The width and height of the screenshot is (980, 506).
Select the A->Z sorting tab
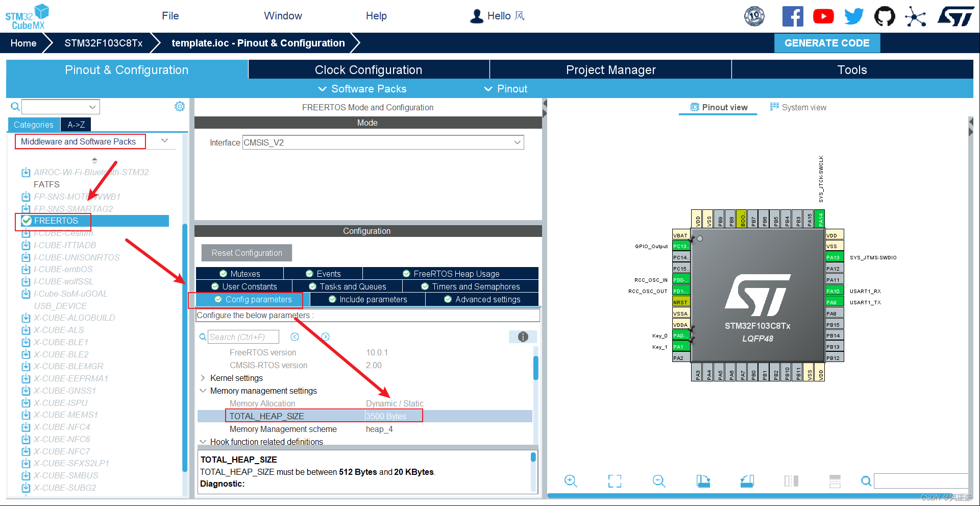coord(76,125)
